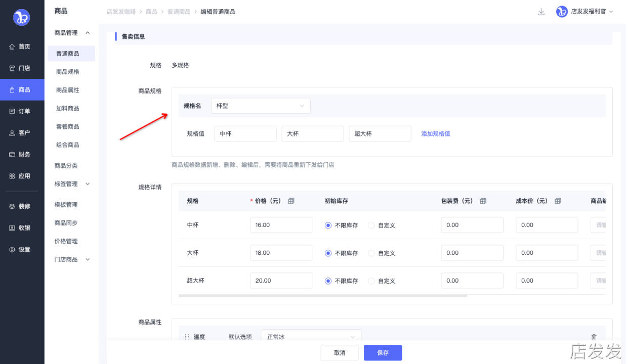This screenshot has width=626, height=364.
Task: Click the 包装费 field in 超大杯 row
Action: point(472,281)
